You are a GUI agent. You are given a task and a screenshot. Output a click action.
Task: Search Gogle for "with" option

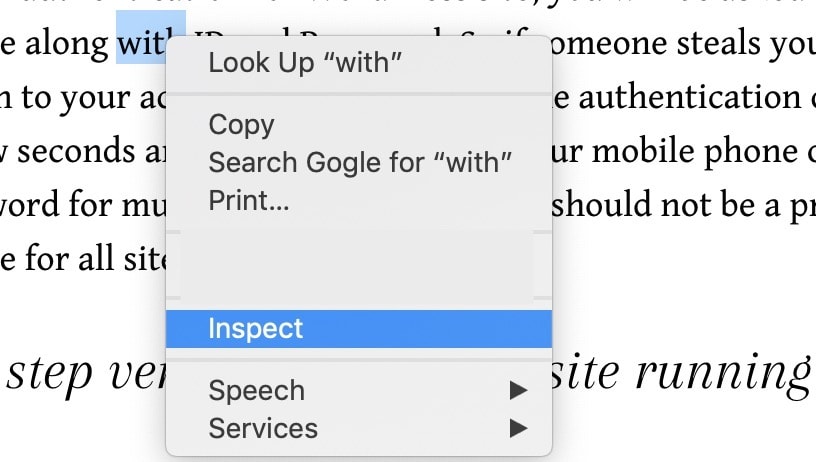tap(360, 161)
